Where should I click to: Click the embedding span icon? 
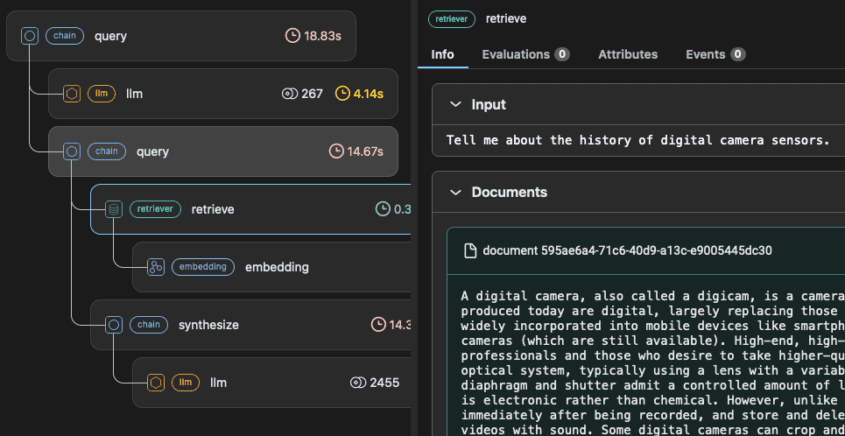155,267
